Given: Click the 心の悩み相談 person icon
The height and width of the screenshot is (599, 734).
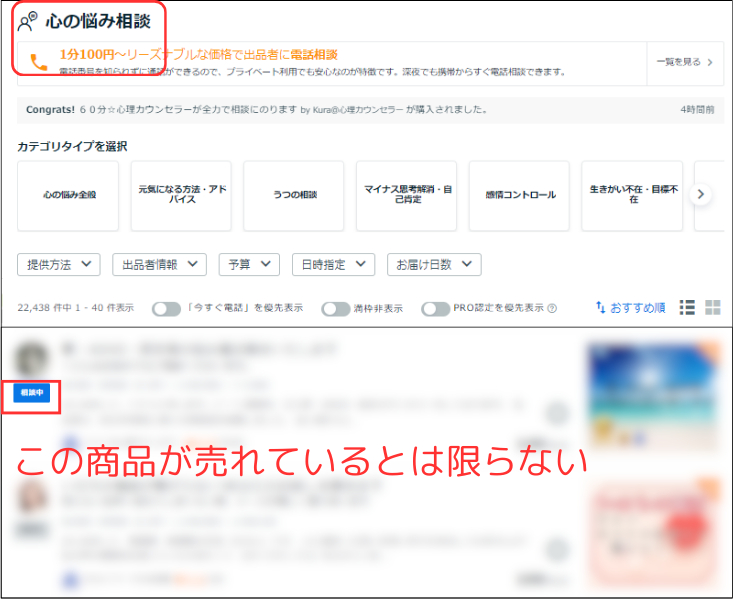Looking at the screenshot, I should tap(27, 22).
